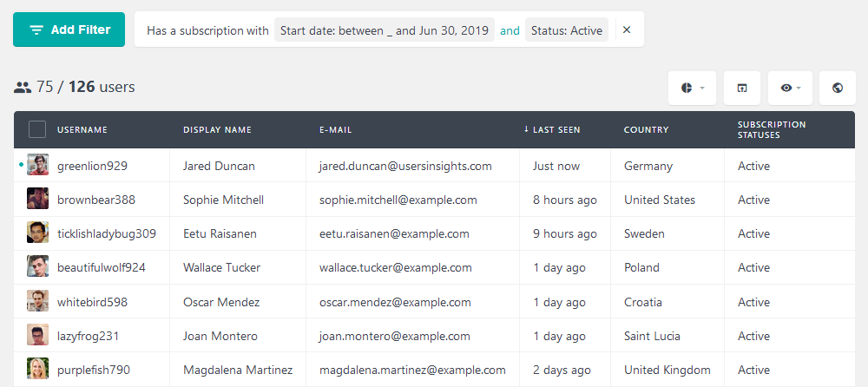Click the display name Joan Montero
Image resolution: width=868 pixels, height=387 pixels.
220,336
